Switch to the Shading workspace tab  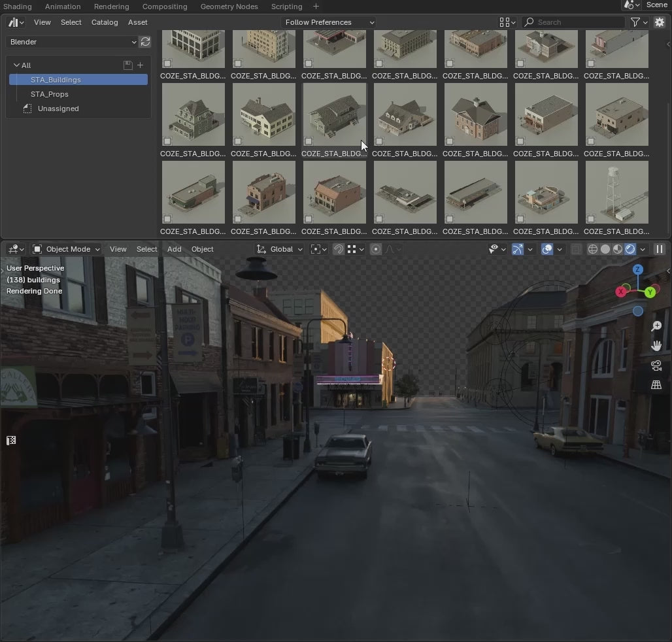pyautogui.click(x=18, y=6)
